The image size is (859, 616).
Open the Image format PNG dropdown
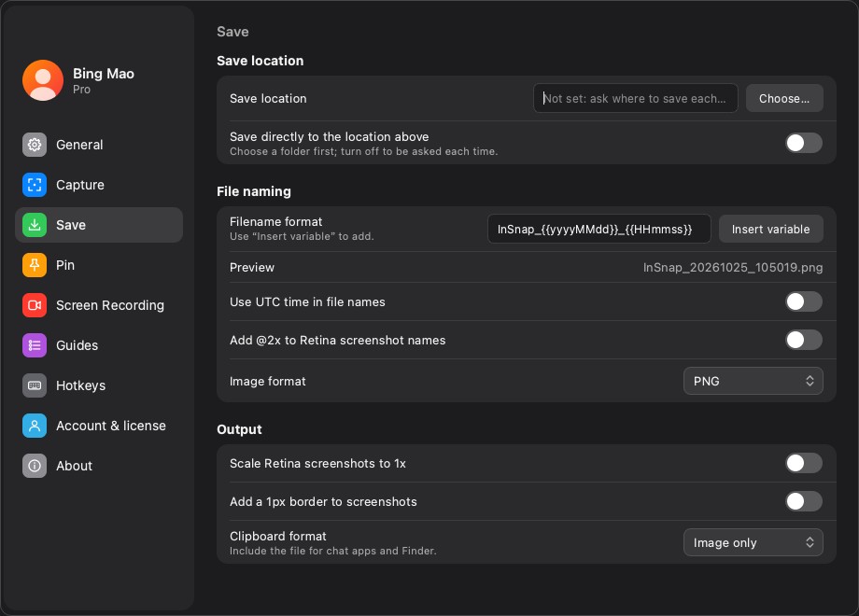(753, 381)
